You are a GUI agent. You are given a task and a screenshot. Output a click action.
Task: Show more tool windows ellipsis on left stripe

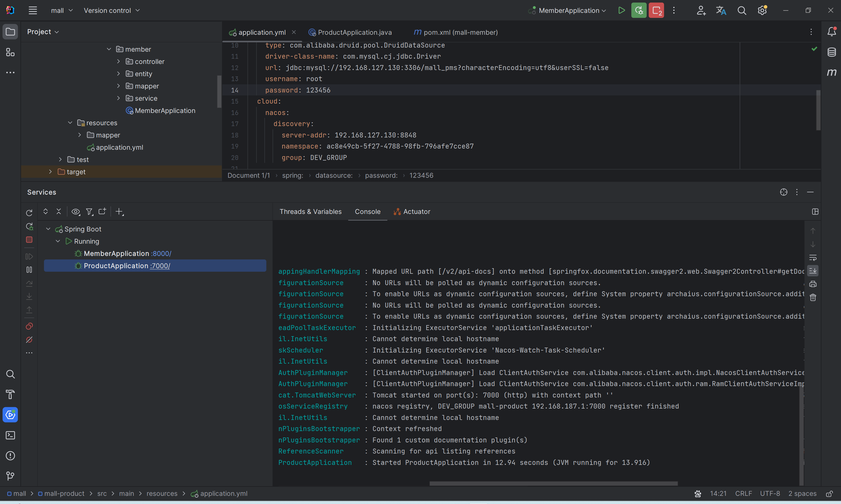pos(10,72)
